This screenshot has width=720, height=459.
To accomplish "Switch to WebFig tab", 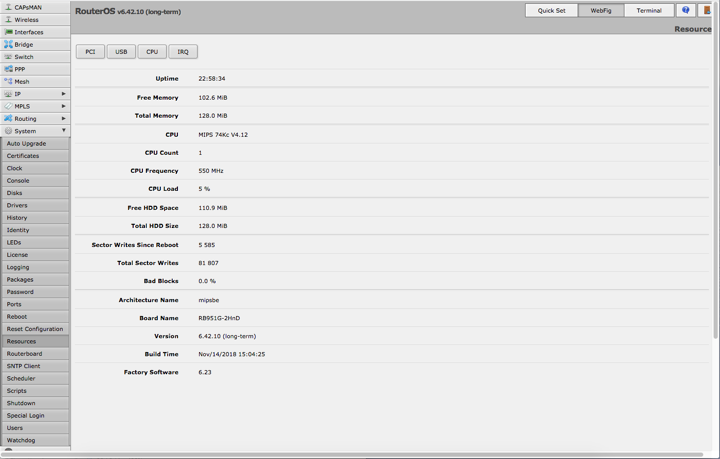I will click(601, 11).
